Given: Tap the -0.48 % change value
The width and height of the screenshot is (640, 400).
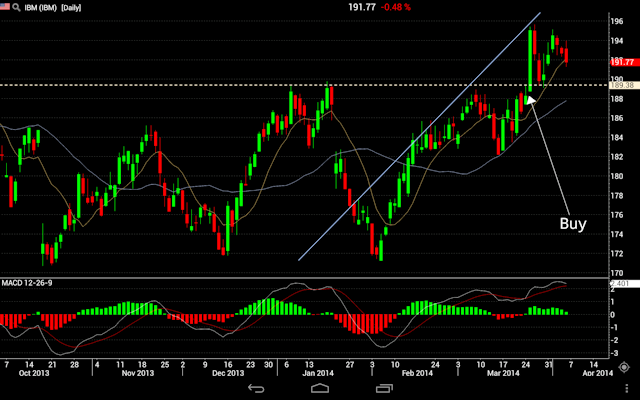Looking at the screenshot, I should point(396,7).
